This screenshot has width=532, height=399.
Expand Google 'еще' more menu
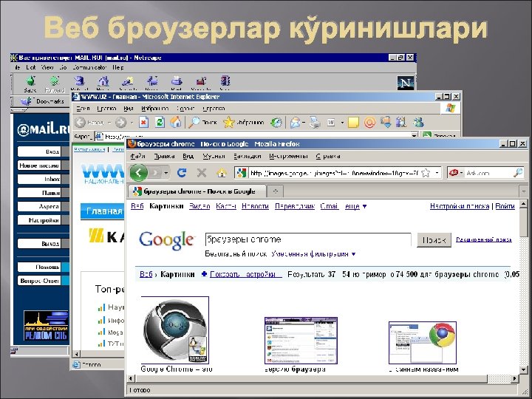pyautogui.click(x=355, y=206)
